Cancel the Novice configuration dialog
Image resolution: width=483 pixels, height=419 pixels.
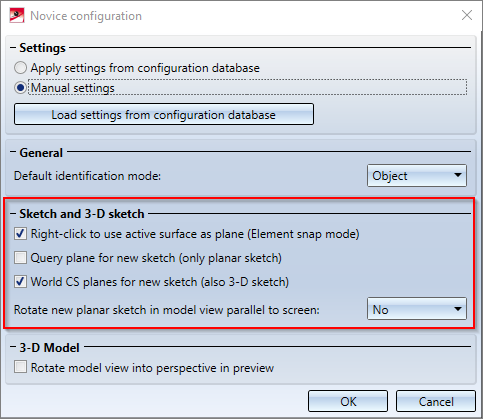click(436, 401)
